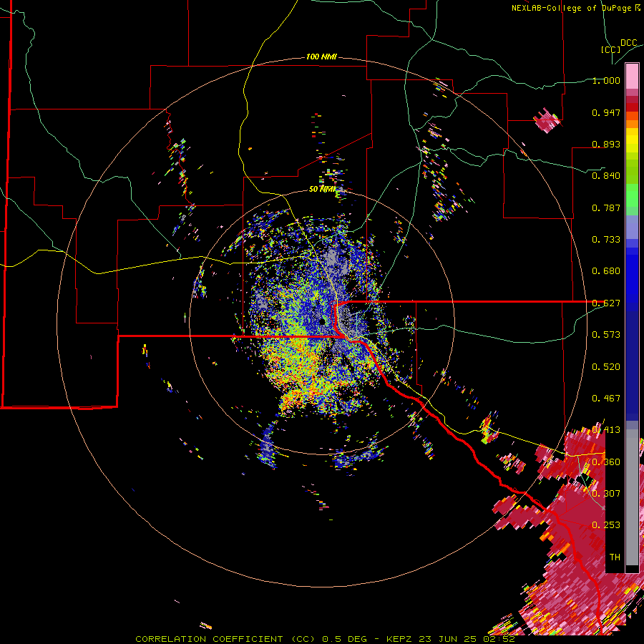Click the 0.893 legend value
The width and height of the screenshot is (644, 644).
tap(606, 144)
